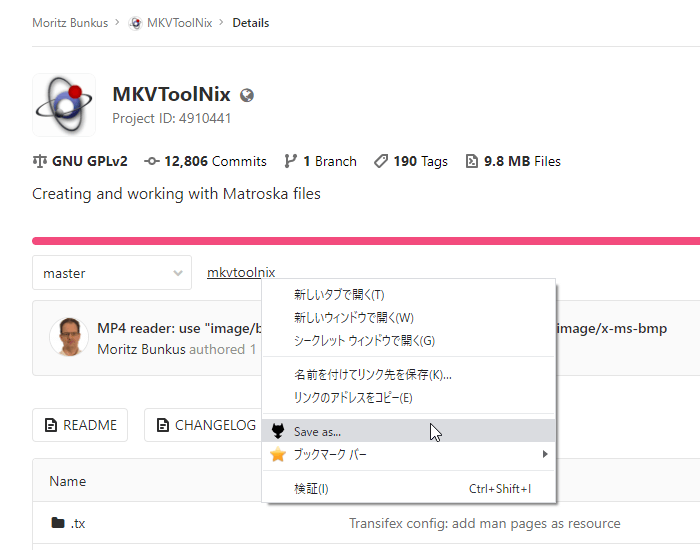Click Transifex config commit message link
Viewport: 700px width, 550px height.
click(484, 523)
